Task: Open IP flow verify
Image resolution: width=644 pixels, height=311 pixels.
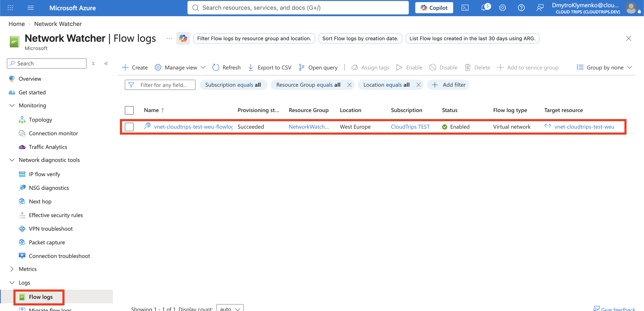Action: [44, 174]
